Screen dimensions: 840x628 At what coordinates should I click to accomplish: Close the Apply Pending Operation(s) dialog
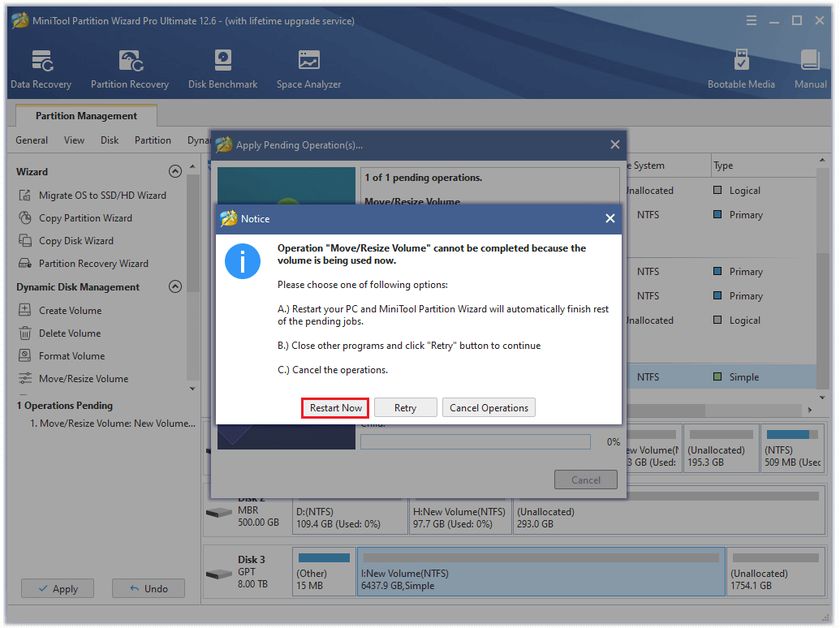coord(615,144)
